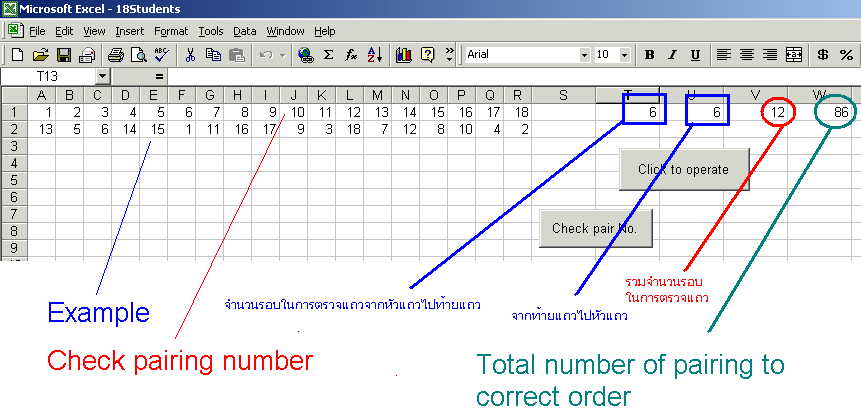Viewport: 861px width, 419px height.
Task: Select cell F2 containing 1
Action: click(182, 130)
